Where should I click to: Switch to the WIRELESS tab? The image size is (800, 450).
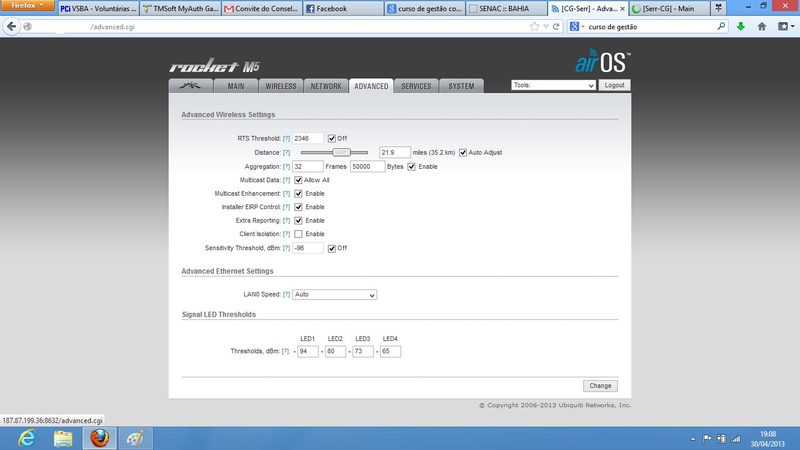point(281,86)
